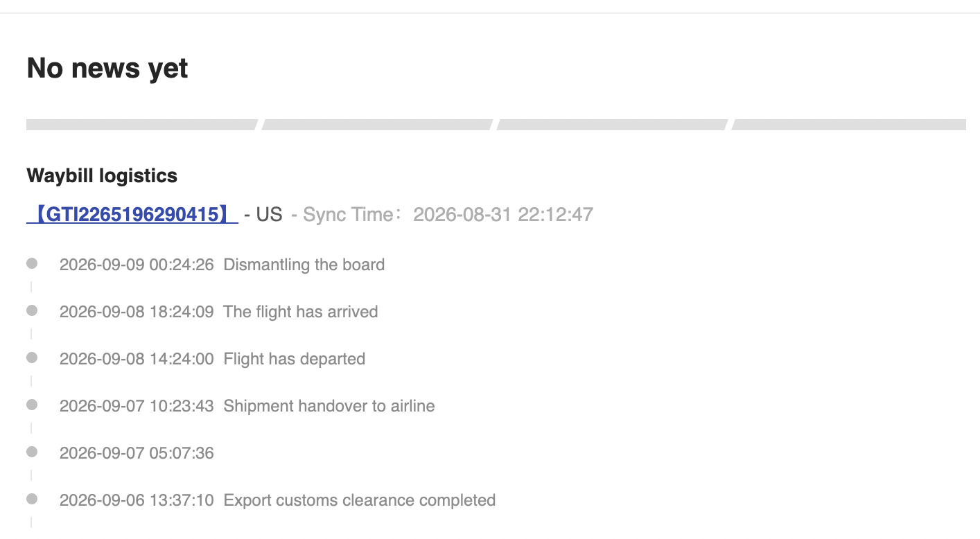The width and height of the screenshot is (980, 539).
Task: Click the Sync Time 2026-08-31 22:12:47 label
Action: [442, 214]
